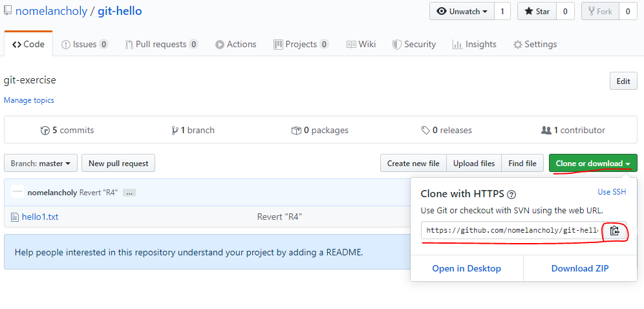644x309 pixels.
Task: Click the nomelancholy owner link in the header
Action: tap(51, 11)
